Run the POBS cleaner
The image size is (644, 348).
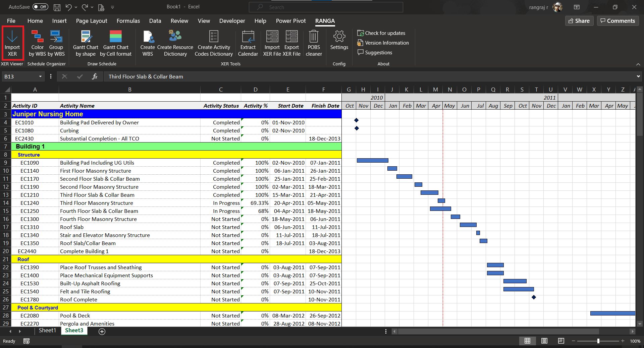[x=314, y=43]
